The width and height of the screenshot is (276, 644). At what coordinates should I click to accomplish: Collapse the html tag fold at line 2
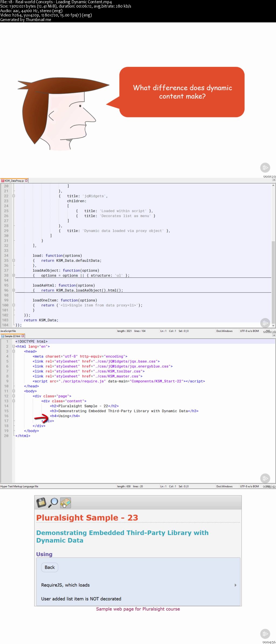[x=13, y=346]
